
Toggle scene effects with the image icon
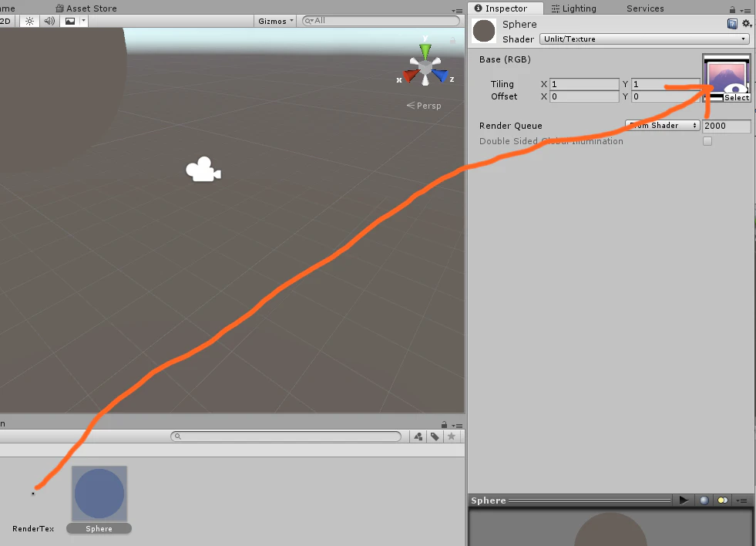point(70,22)
